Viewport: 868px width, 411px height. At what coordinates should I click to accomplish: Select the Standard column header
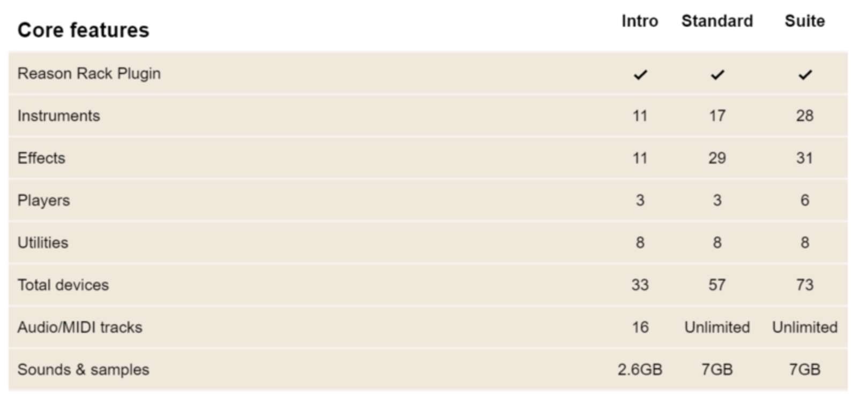pyautogui.click(x=717, y=21)
